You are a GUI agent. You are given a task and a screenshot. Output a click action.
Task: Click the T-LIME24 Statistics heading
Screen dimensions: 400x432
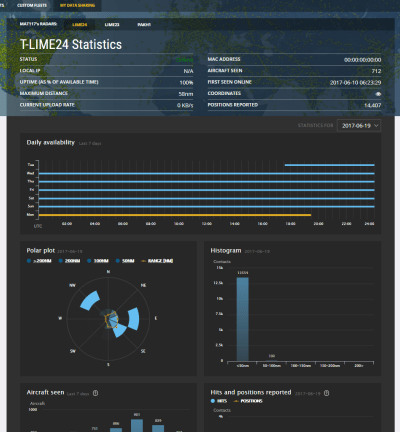pos(71,44)
